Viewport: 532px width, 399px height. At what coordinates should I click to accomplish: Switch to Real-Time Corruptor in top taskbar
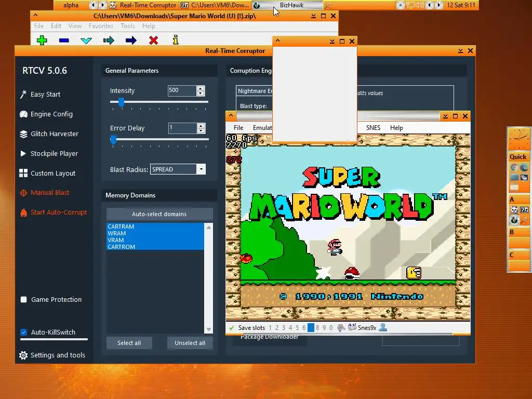point(143,5)
